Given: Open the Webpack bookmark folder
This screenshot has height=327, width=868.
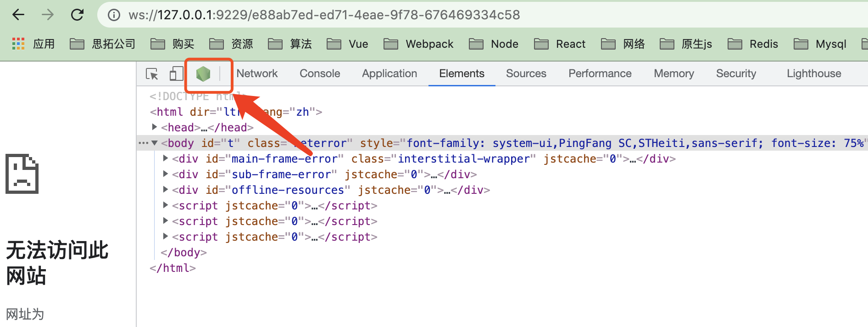Looking at the screenshot, I should 418,44.
